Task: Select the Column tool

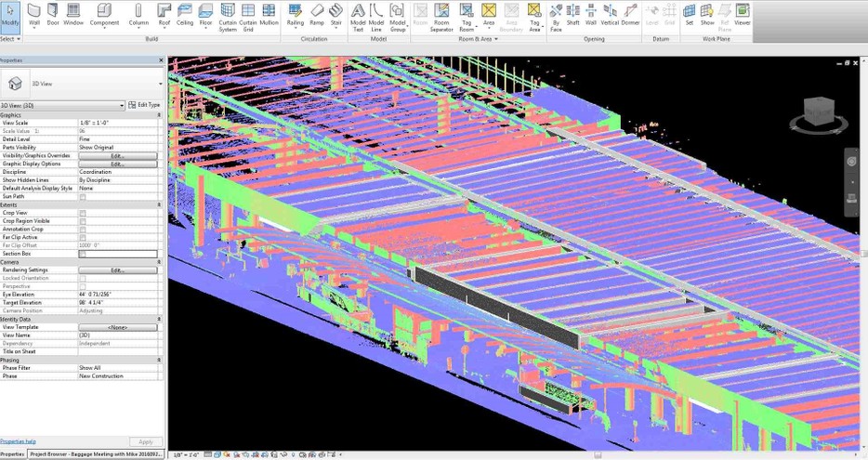Action: [138, 16]
